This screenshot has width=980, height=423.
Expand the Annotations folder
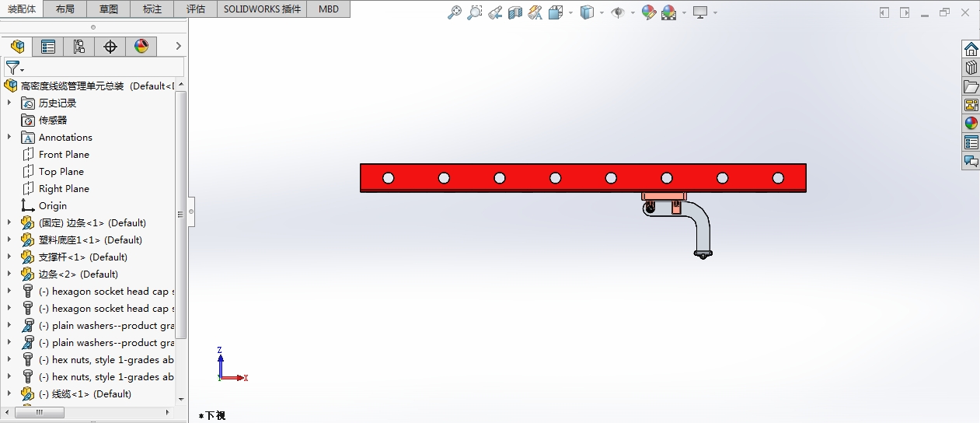pos(9,137)
